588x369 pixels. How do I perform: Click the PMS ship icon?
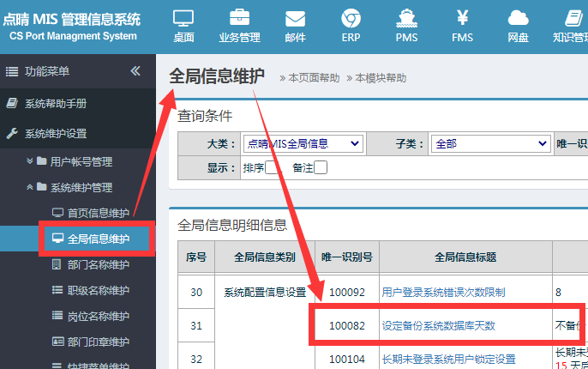[x=406, y=25]
